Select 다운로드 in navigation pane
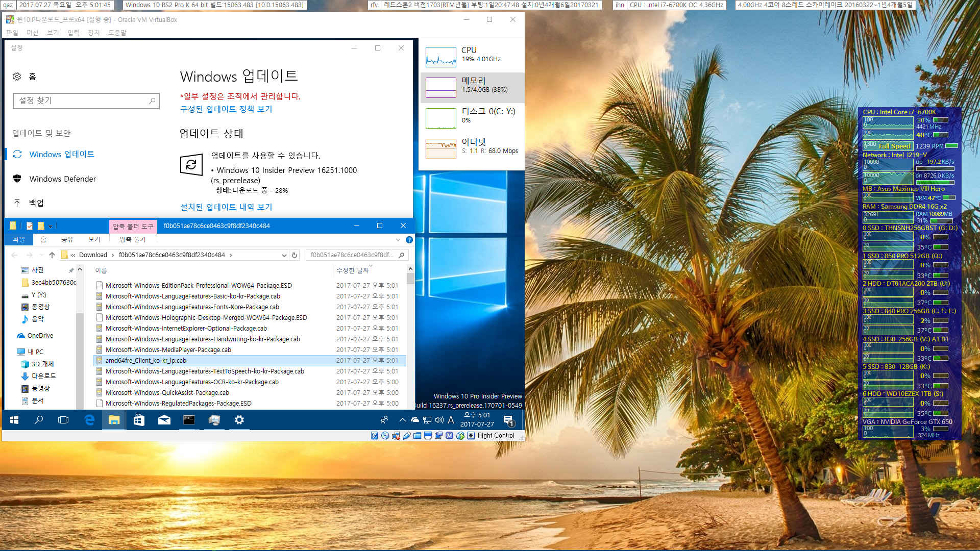Viewport: 980px width, 551px height. 43,376
